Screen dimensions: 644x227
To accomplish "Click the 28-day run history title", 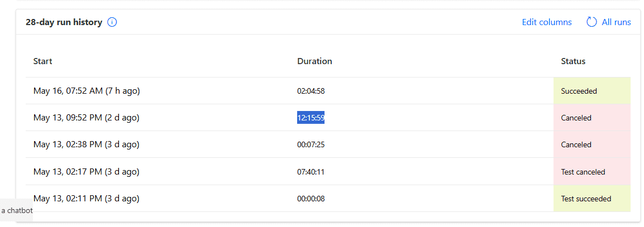I will point(64,22).
